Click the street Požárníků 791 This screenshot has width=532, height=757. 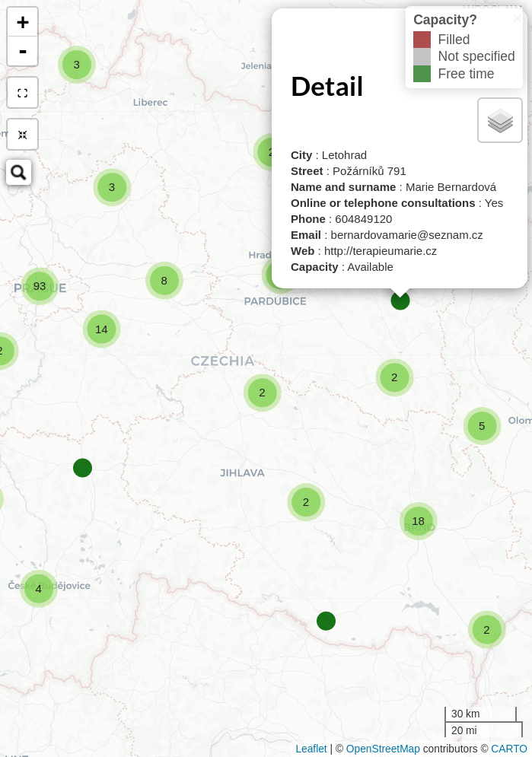point(369,171)
